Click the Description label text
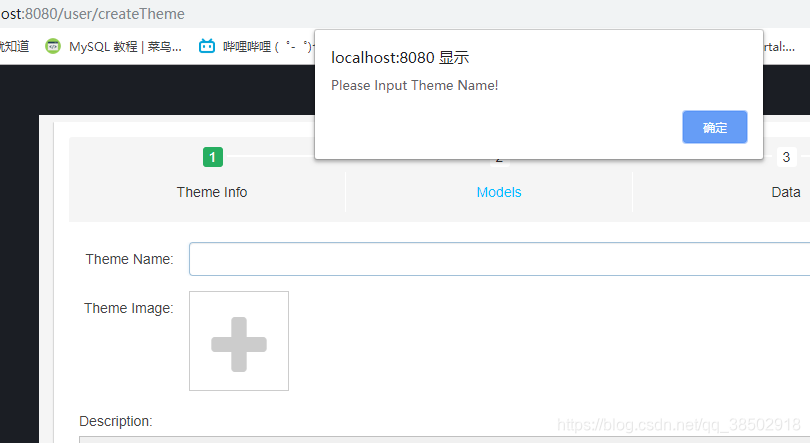Image resolution: width=810 pixels, height=443 pixels. tap(116, 421)
